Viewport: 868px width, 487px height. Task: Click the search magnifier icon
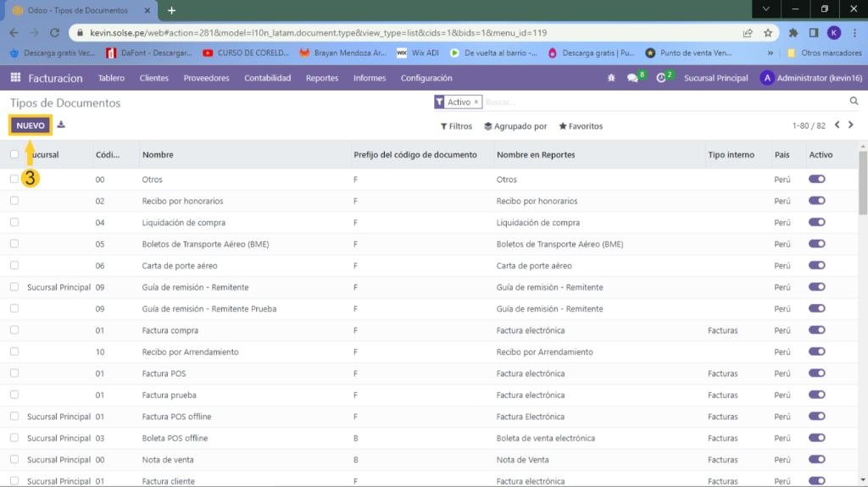854,102
